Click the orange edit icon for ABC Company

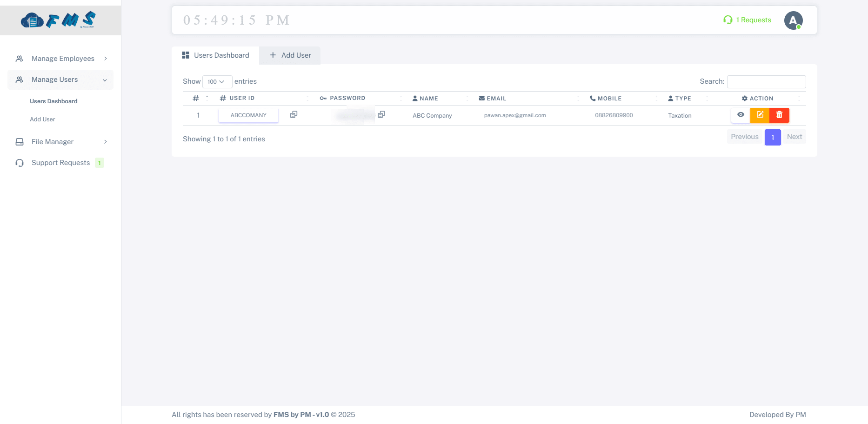pos(760,115)
